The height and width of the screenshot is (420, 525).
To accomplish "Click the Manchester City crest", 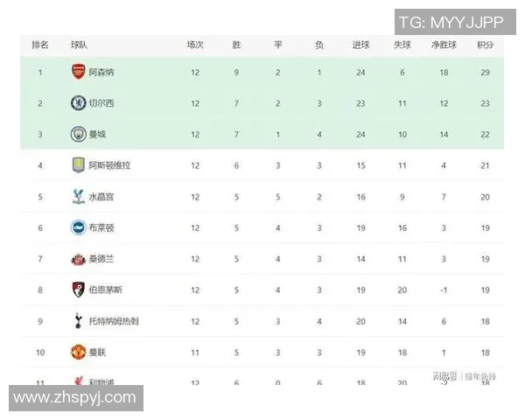I will [78, 134].
